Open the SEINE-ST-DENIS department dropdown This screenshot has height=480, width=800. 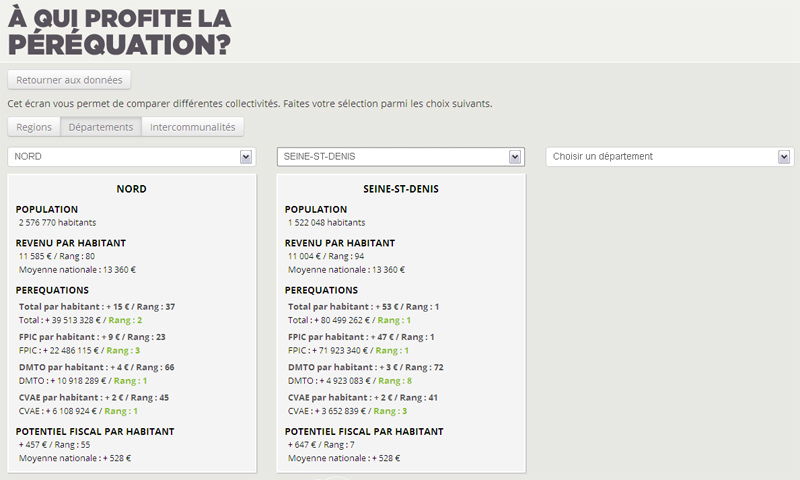coord(400,157)
